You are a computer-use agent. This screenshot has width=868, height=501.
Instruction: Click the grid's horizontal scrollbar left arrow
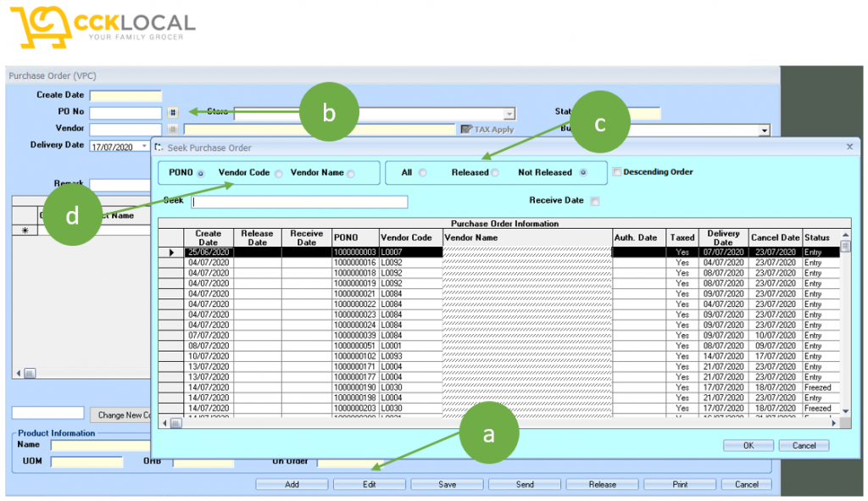coord(164,423)
